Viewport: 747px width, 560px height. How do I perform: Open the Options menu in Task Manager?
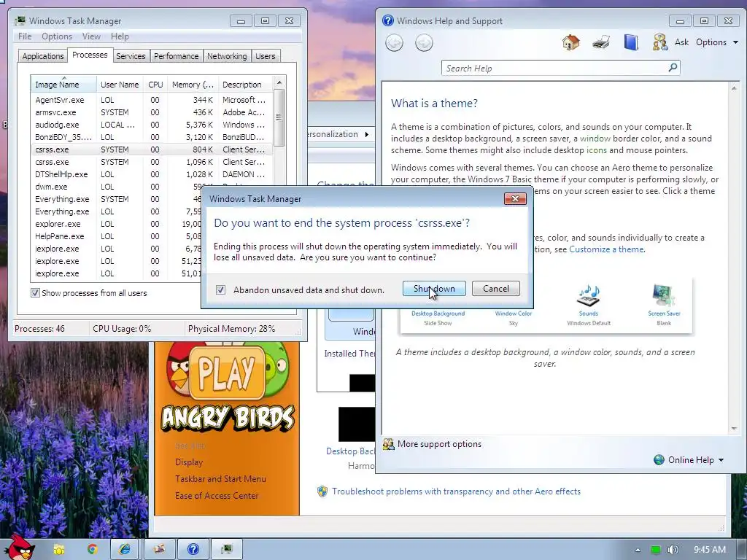(x=57, y=36)
